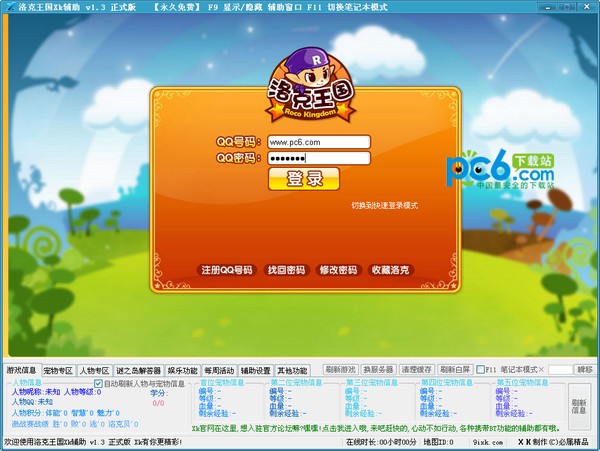This screenshot has height=451, width=600.
Task: Switch to the 宠物专区 tab
Action: point(58,370)
